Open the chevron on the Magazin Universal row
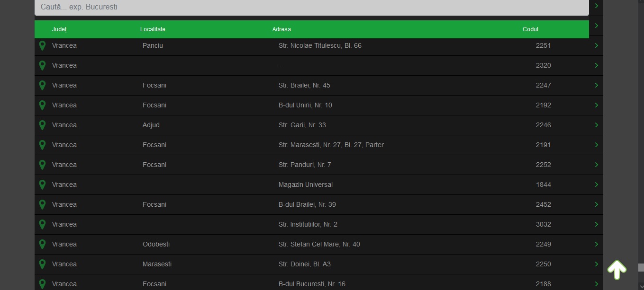Viewport: 644px width, 290px height. click(x=596, y=185)
